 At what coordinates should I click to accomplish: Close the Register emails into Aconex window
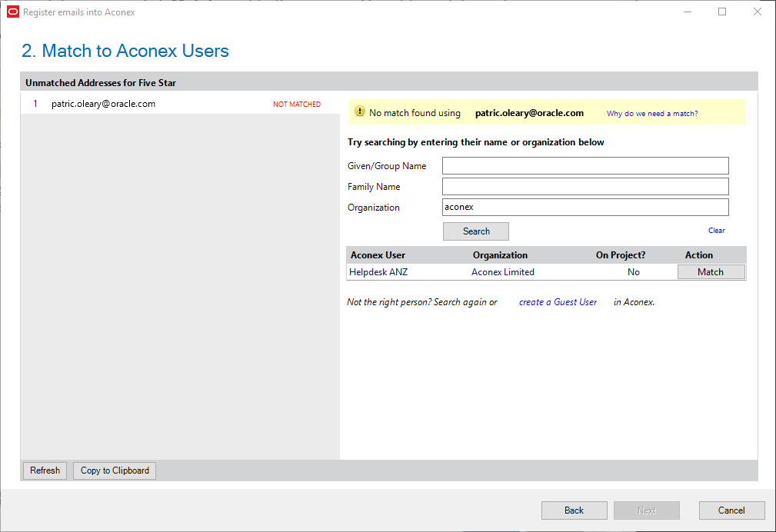(x=758, y=12)
